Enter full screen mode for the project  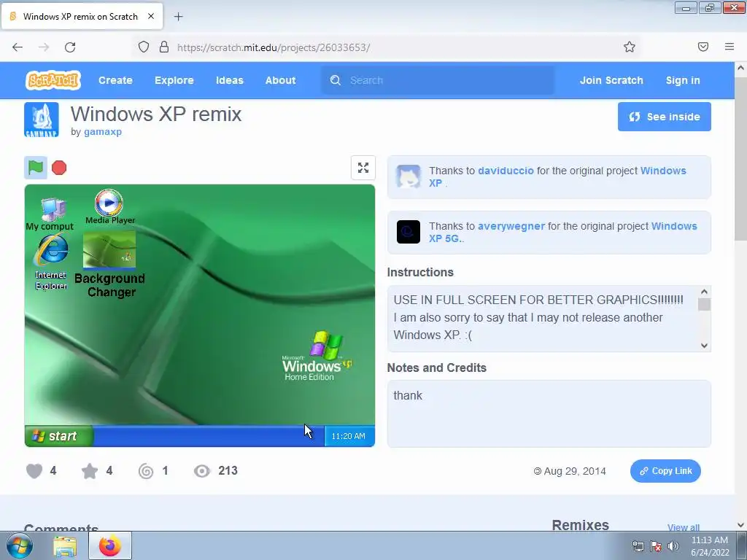[363, 168]
